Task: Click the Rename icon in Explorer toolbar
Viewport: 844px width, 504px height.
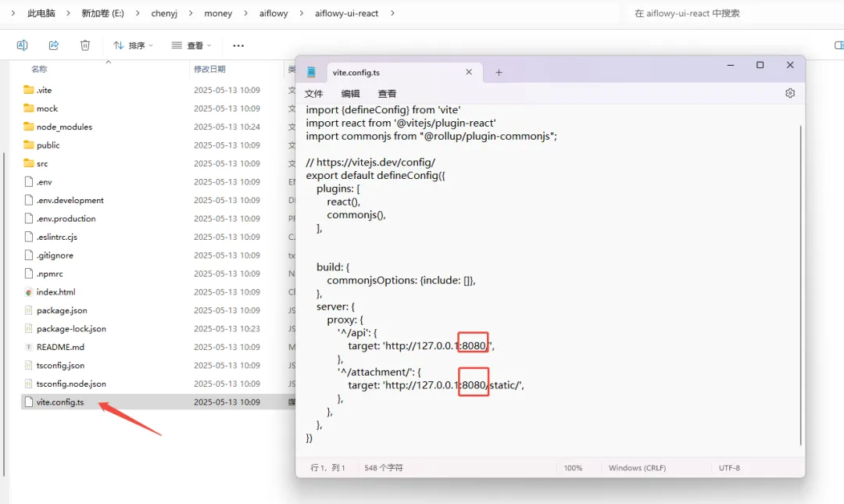Action: [23, 45]
